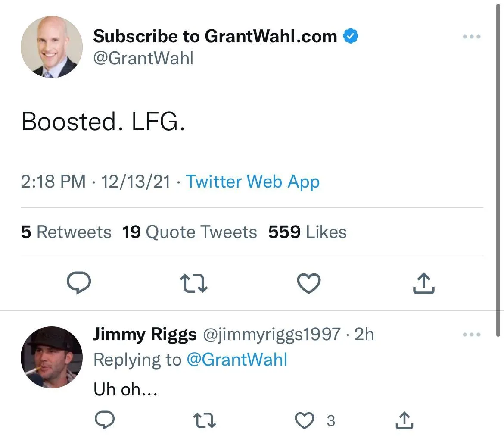Retweet the main Boosted tweet

(x=193, y=283)
